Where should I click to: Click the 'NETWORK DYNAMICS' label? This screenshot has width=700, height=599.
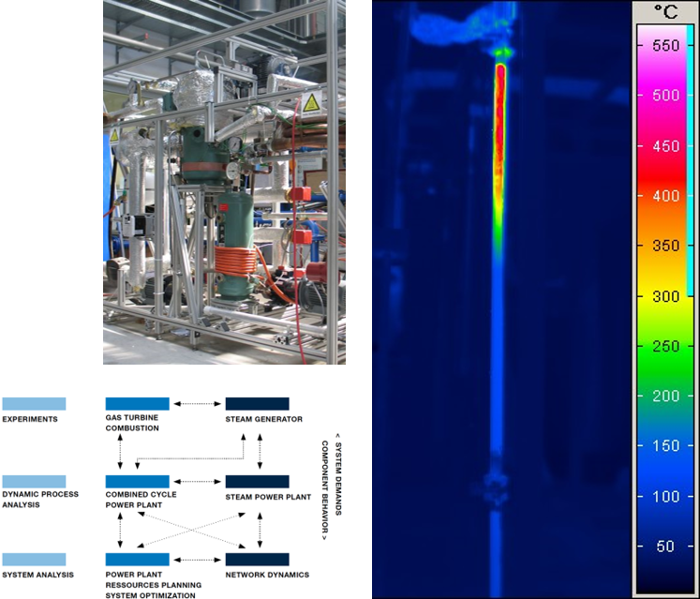[267, 575]
